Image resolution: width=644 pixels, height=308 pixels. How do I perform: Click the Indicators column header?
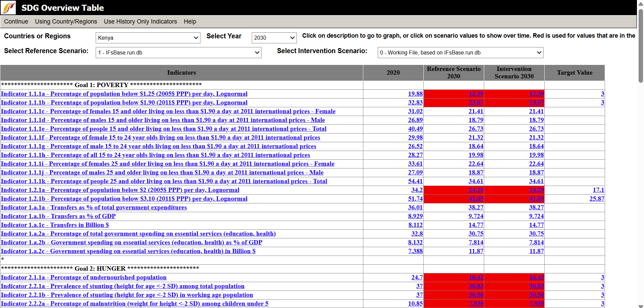181,73
